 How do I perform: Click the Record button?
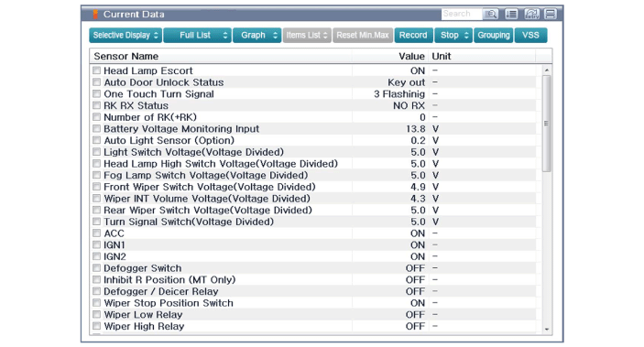[413, 36]
